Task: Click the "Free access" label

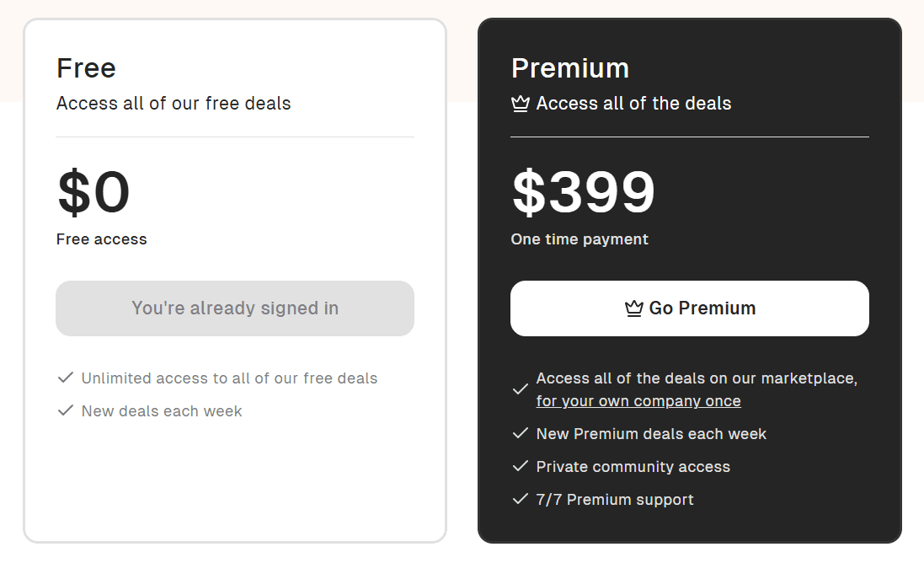Action: tap(101, 239)
